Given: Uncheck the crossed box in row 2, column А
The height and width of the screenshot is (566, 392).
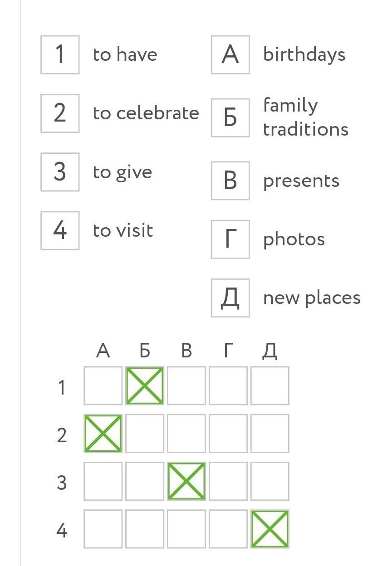Looking at the screenshot, I should [103, 433].
